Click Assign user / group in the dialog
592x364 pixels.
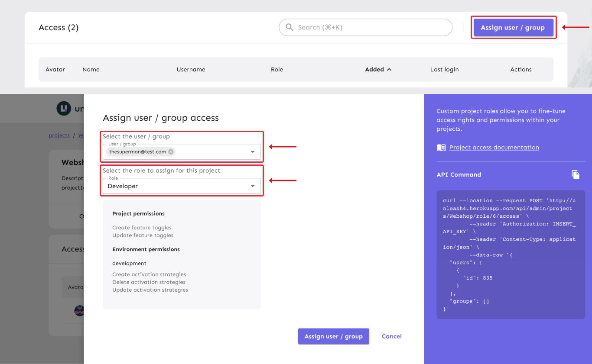(x=333, y=336)
